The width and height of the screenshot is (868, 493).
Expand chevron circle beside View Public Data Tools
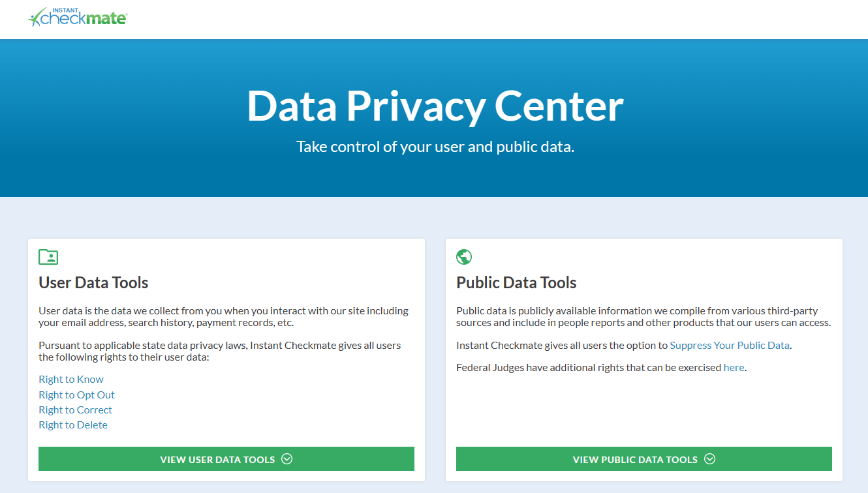(710, 459)
